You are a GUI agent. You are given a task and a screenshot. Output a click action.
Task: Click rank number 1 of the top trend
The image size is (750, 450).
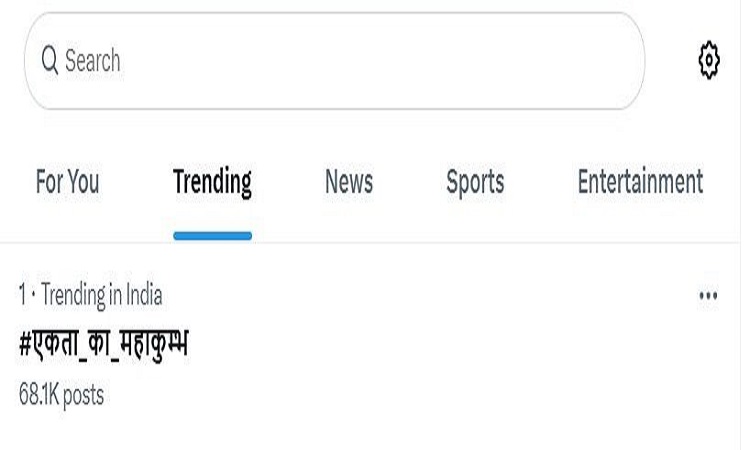click(x=22, y=295)
